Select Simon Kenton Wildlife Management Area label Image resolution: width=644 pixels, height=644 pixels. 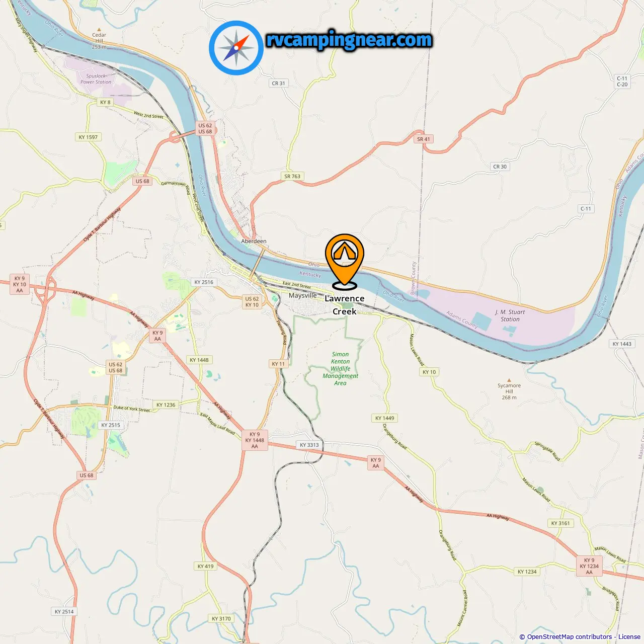(341, 369)
